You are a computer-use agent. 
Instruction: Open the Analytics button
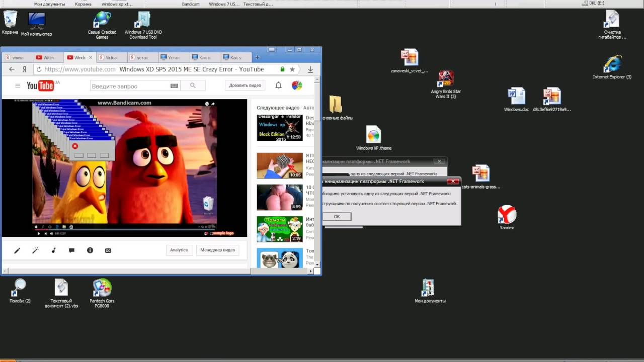tap(179, 250)
